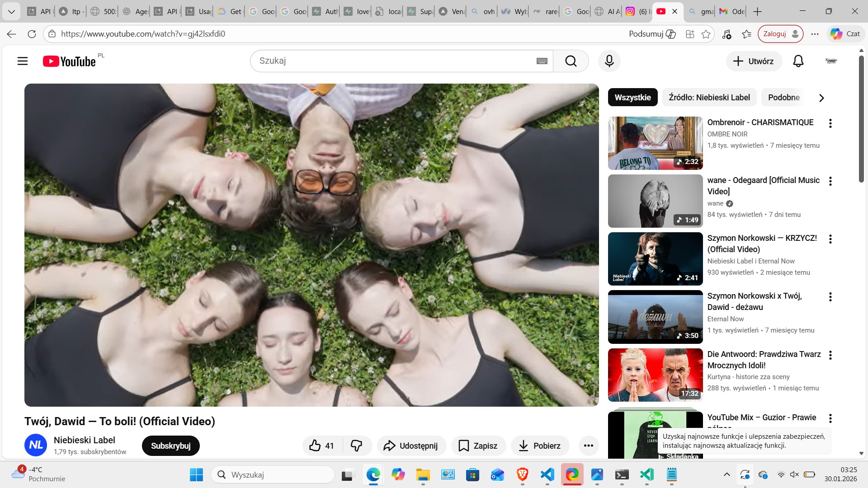
Task: Select the Podobne filter chip
Action: click(x=783, y=98)
